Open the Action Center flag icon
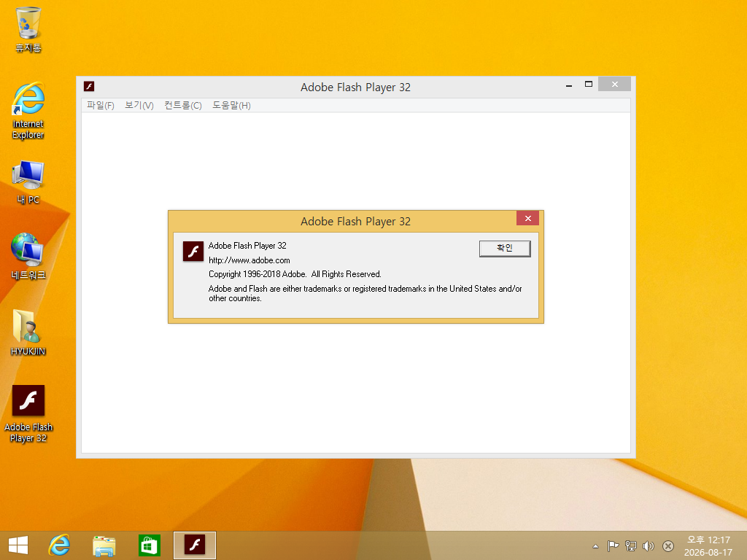The height and width of the screenshot is (560, 747). click(613, 546)
